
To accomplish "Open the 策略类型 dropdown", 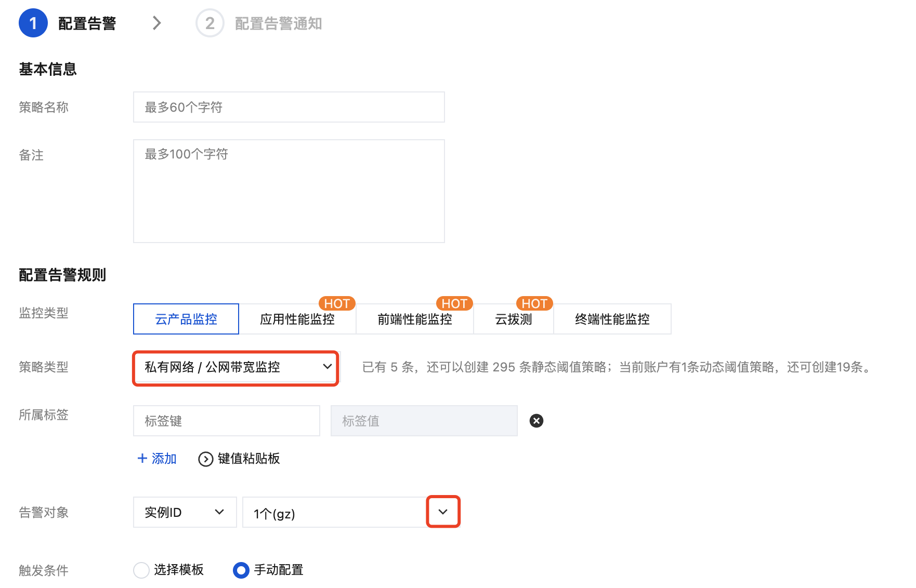I will 236,367.
